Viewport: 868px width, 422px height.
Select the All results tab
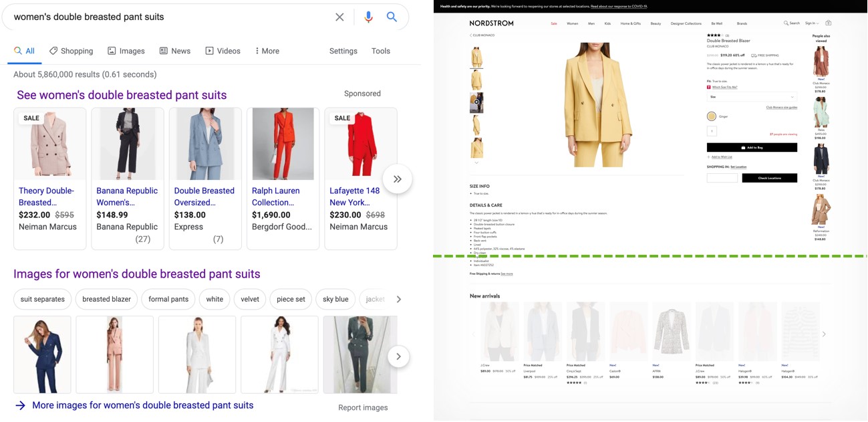point(25,51)
